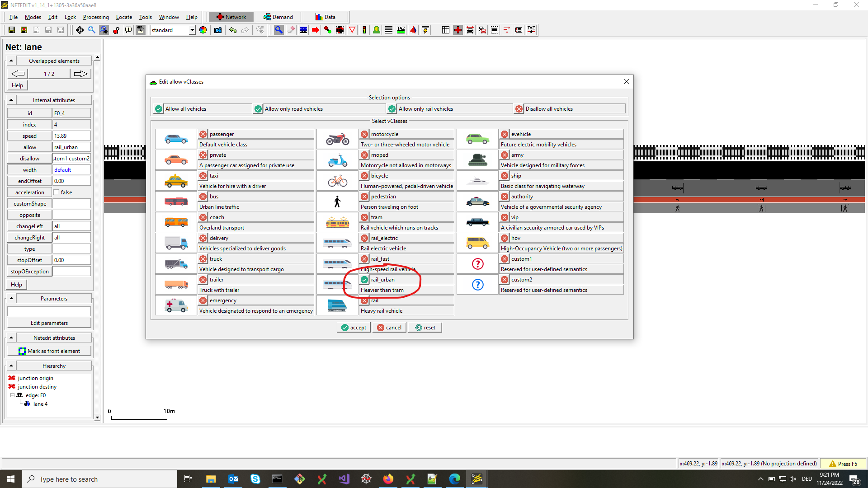This screenshot has width=868, height=488.
Task: Toggle the rail_urban vClass on/off
Action: coord(364,280)
